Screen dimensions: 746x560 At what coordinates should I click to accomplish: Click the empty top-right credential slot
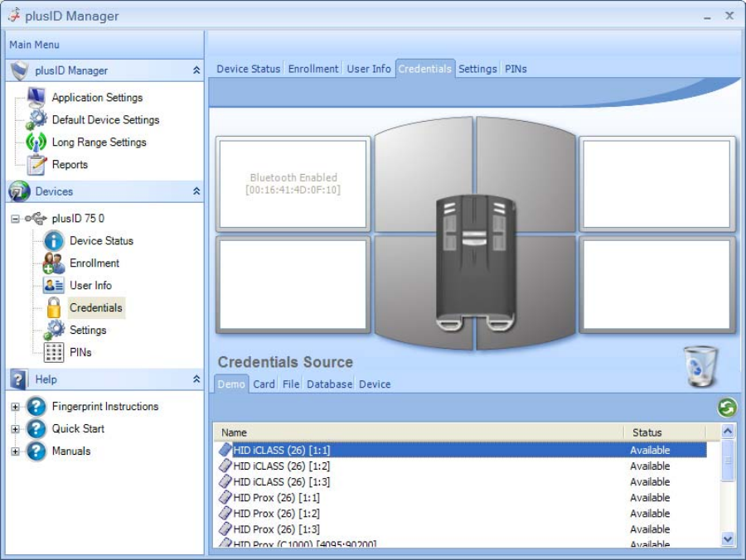point(656,184)
